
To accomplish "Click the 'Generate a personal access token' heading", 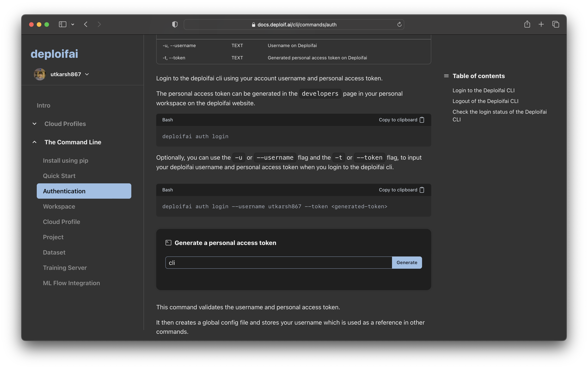I will pyautogui.click(x=225, y=243).
